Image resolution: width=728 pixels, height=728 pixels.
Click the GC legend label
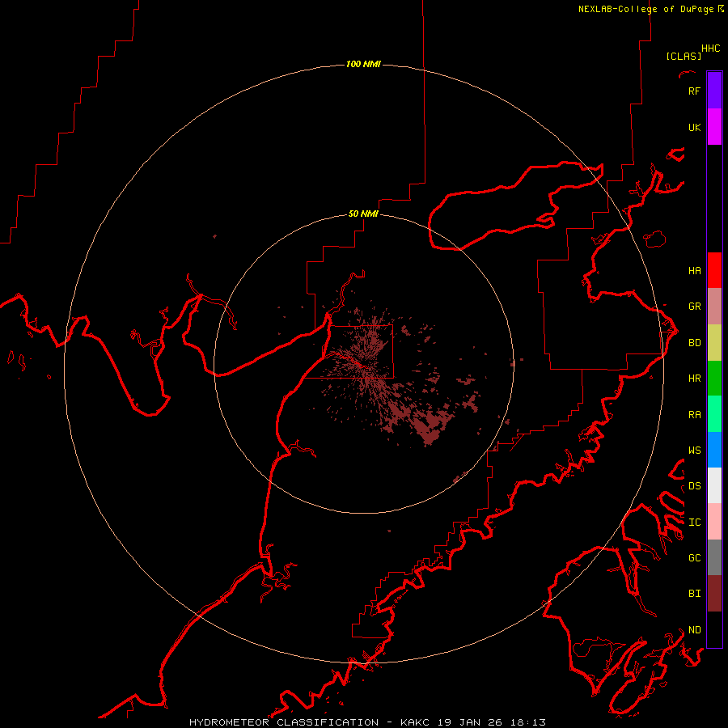tap(694, 557)
